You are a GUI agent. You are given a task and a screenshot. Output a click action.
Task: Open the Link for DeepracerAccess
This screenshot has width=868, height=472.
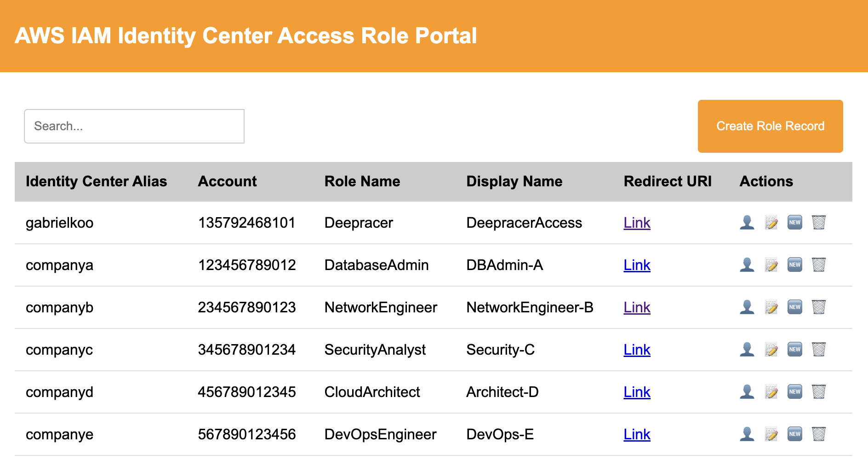[637, 223]
